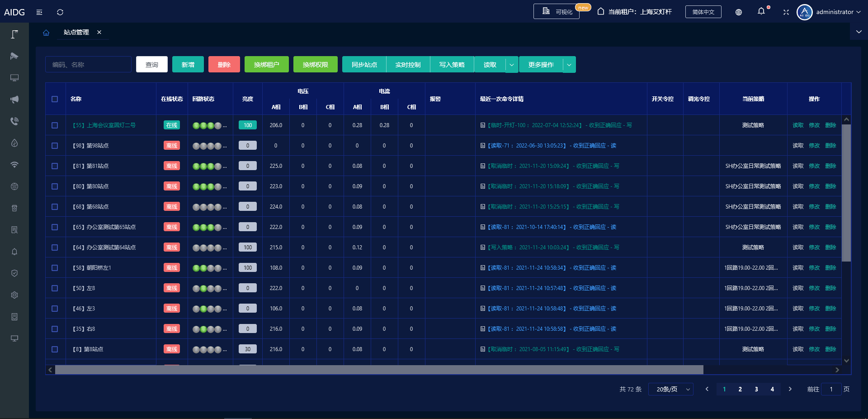Open the 简体中文 language selector

coord(703,12)
